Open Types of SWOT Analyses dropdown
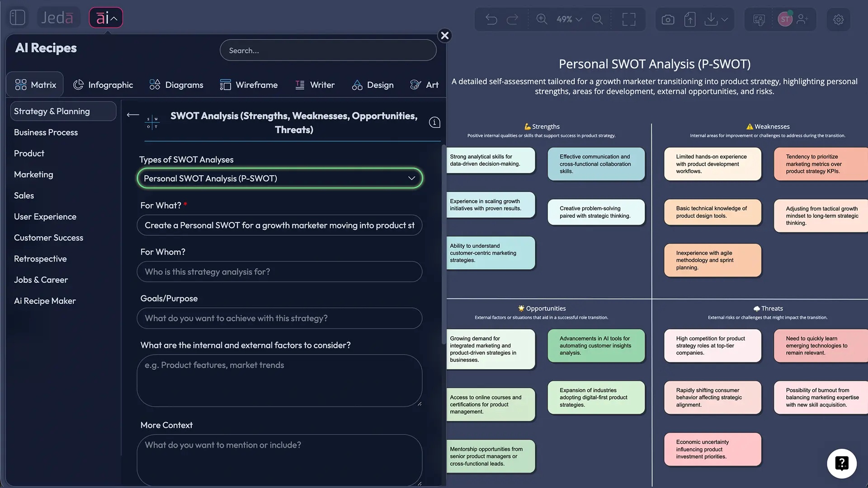This screenshot has width=868, height=488. coord(279,178)
